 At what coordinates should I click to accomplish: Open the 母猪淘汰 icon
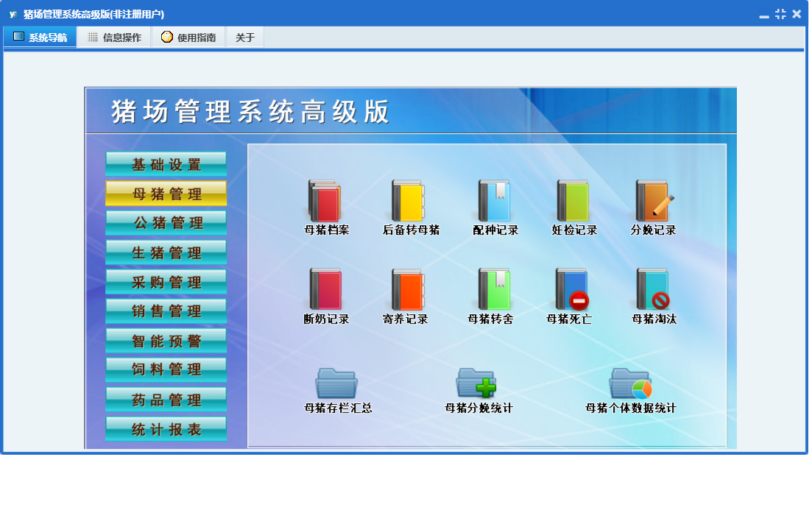pos(653,289)
